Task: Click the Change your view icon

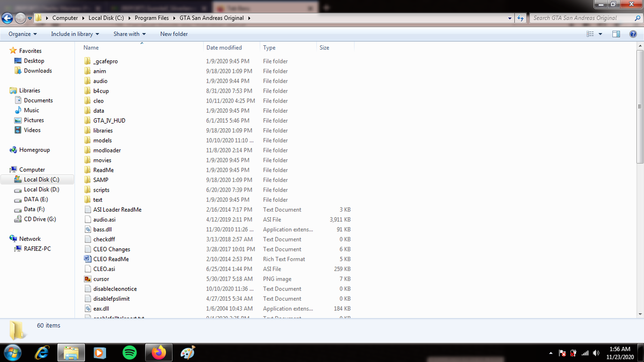Action: [591, 34]
